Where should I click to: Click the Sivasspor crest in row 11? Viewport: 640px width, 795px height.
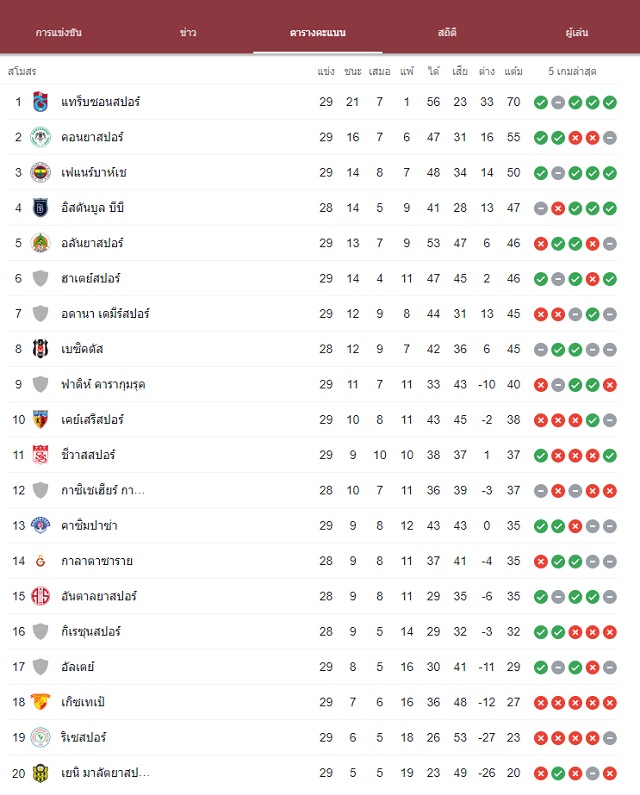coord(40,455)
